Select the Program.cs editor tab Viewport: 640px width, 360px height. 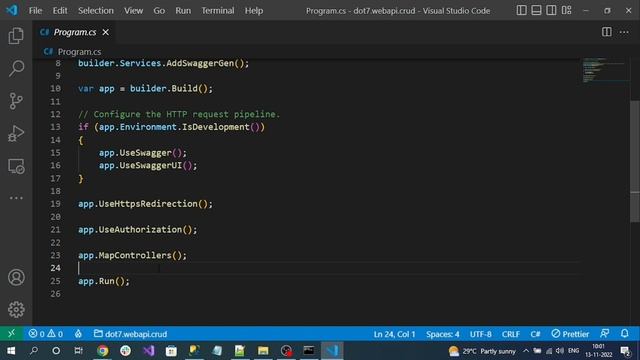point(75,32)
